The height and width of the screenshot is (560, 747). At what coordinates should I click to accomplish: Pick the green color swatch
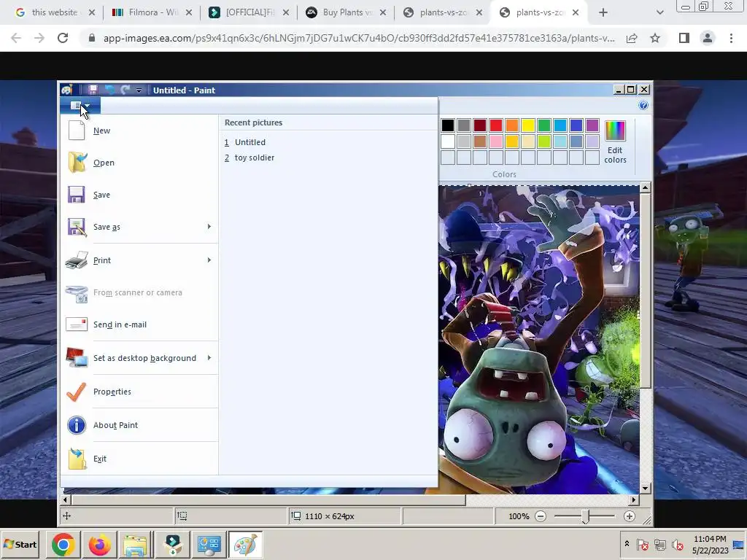coord(544,125)
